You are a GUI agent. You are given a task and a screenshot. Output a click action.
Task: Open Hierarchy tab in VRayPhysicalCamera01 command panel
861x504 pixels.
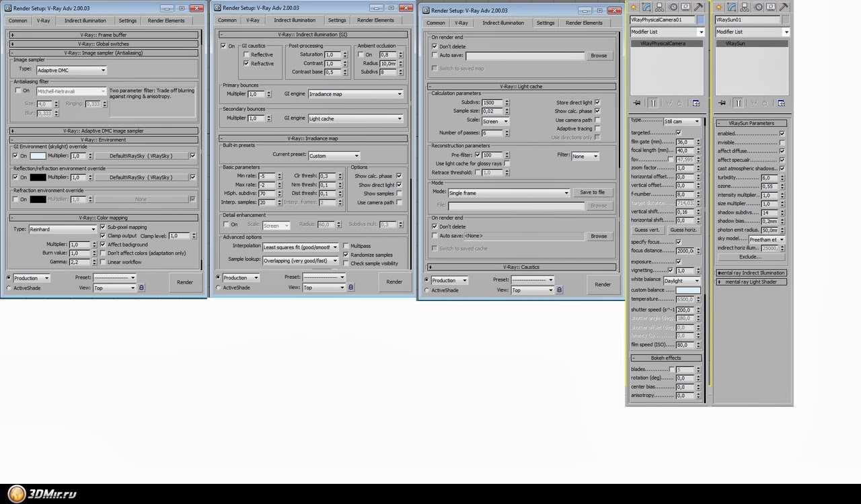pos(660,7)
